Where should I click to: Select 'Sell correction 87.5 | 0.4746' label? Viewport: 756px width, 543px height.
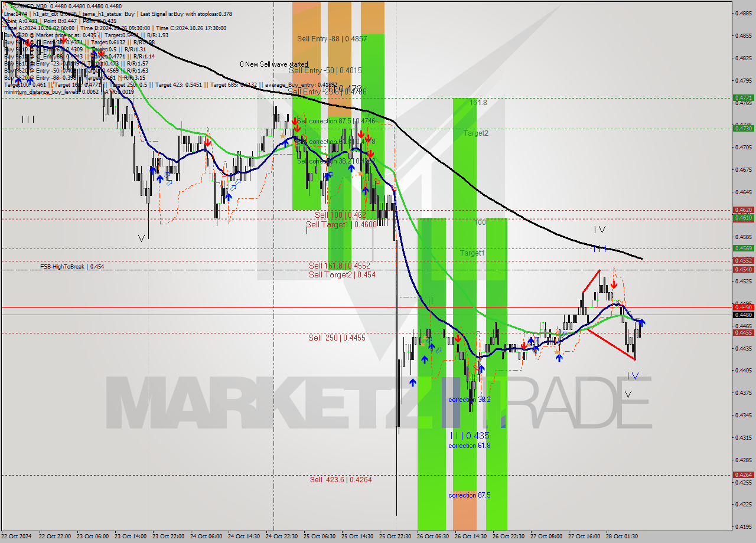tap(336, 121)
